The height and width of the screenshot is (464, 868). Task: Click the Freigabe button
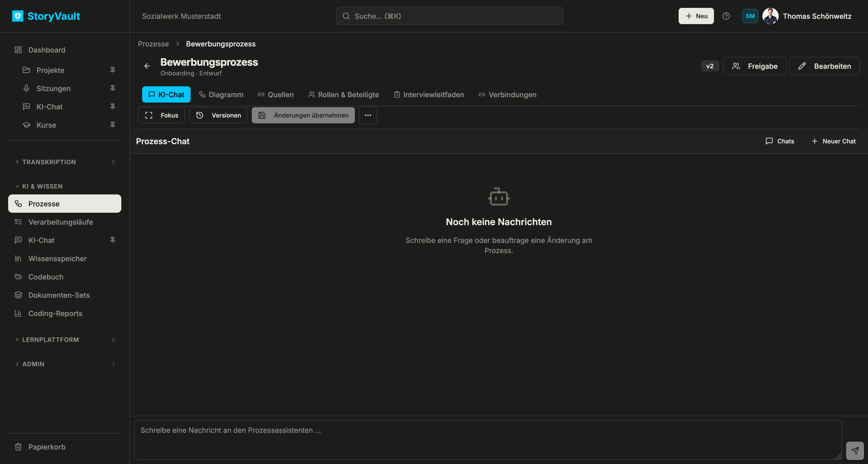click(x=755, y=66)
